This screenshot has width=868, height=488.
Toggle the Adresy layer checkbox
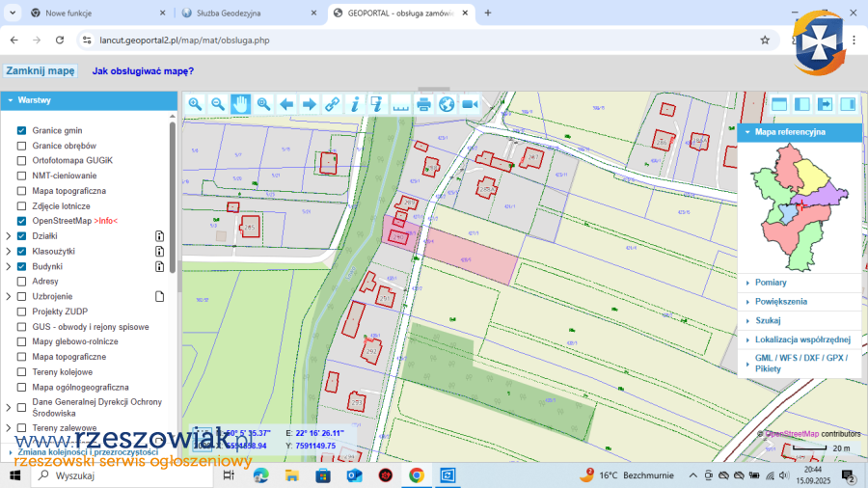[21, 282]
